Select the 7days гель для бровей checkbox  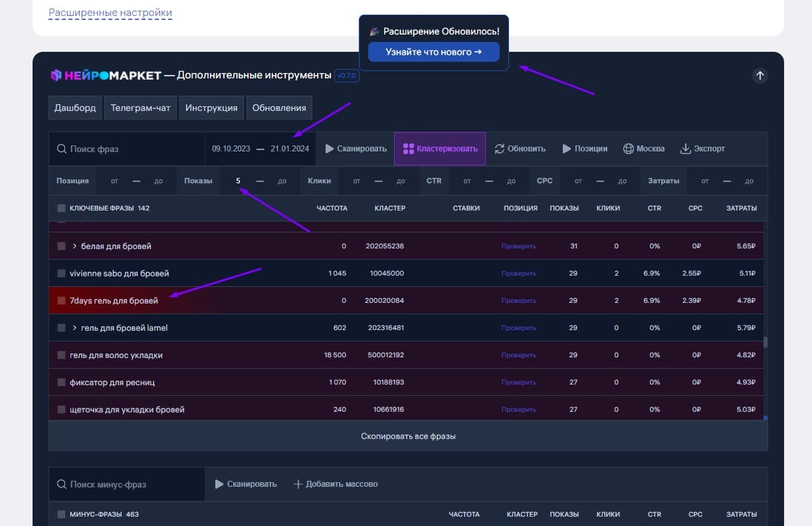coord(61,301)
